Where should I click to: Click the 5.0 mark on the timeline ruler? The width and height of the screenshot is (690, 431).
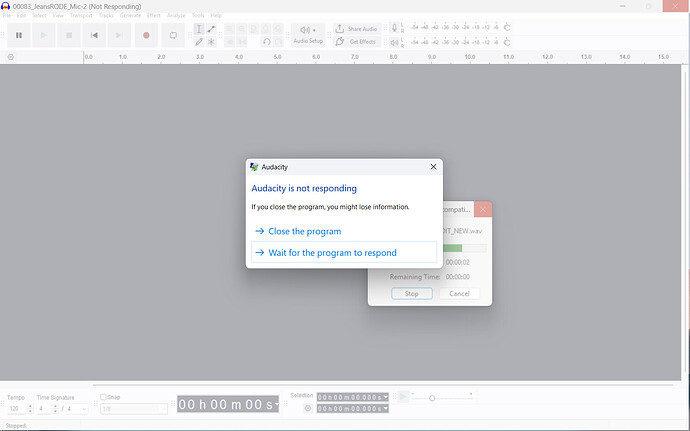(x=277, y=57)
